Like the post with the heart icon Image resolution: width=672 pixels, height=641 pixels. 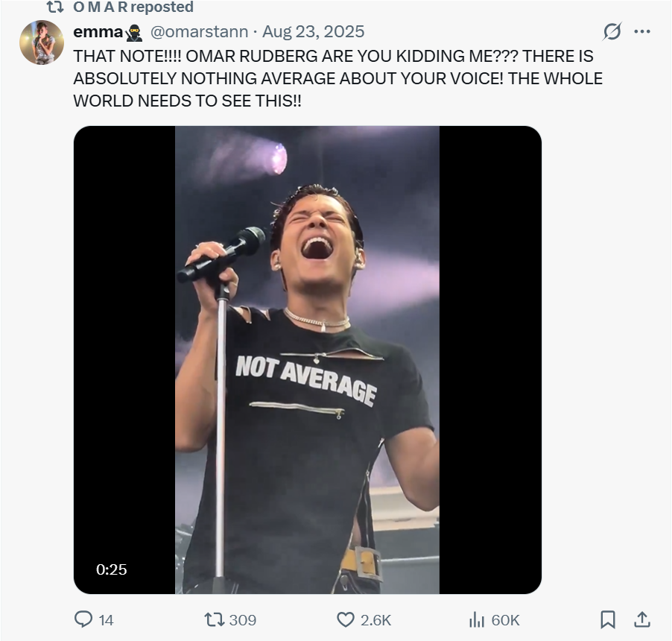point(345,619)
